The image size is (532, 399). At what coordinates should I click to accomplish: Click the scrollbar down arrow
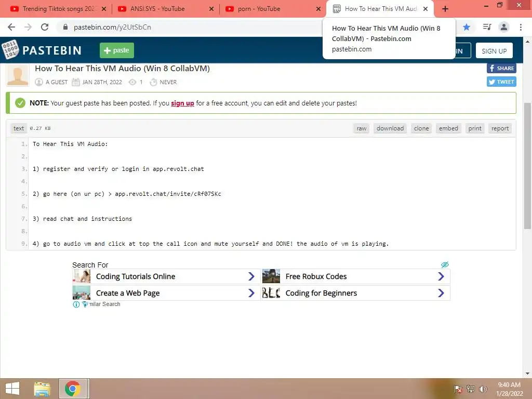(x=527, y=374)
